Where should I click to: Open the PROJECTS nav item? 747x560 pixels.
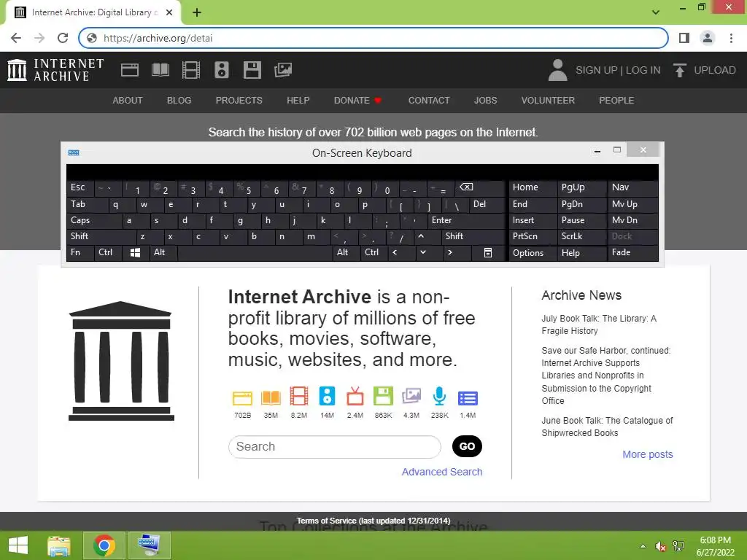click(239, 101)
